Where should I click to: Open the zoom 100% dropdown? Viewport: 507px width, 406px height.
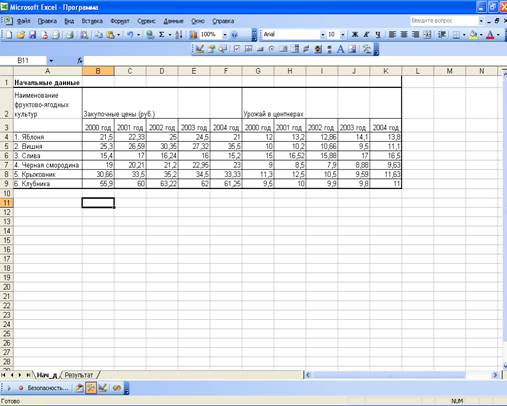tap(225, 35)
